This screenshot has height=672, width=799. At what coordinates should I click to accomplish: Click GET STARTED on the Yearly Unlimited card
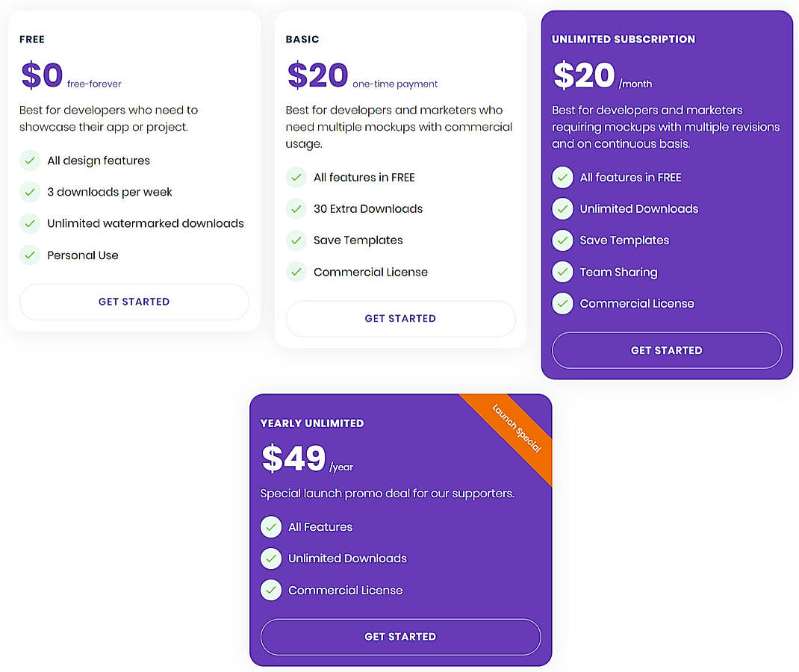tap(400, 637)
